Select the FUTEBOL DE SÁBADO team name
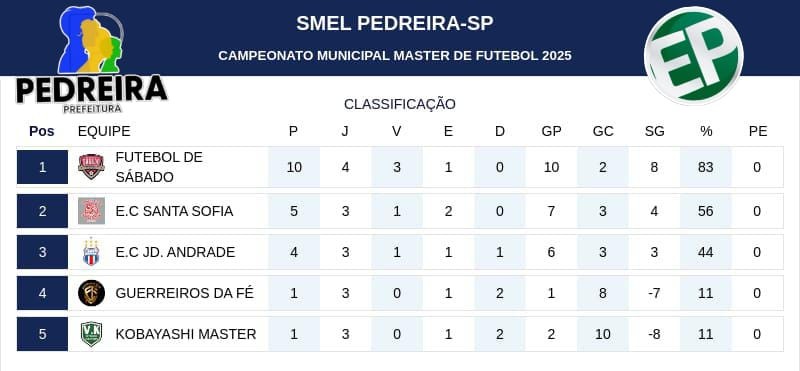The image size is (800, 371). 159,167
